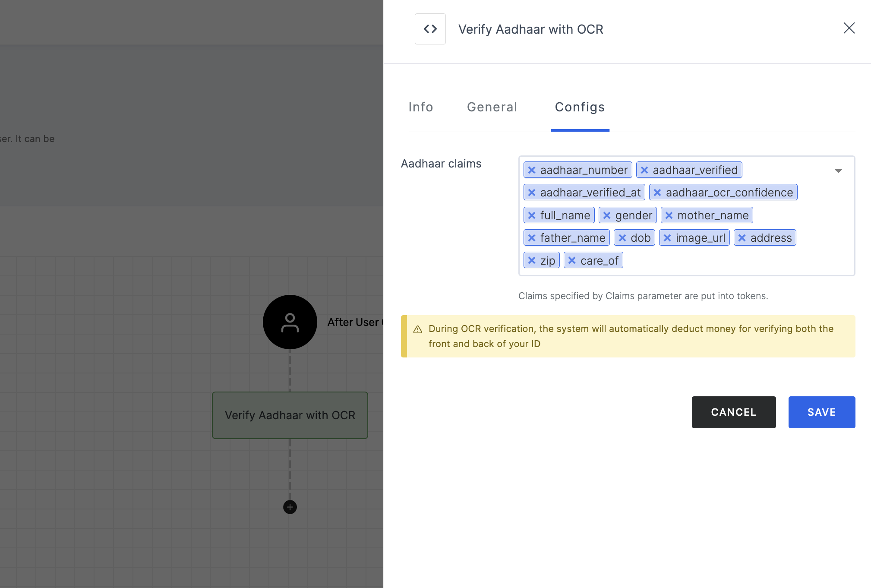Click the panel title Verify Aadhaar with OCR

tap(531, 29)
